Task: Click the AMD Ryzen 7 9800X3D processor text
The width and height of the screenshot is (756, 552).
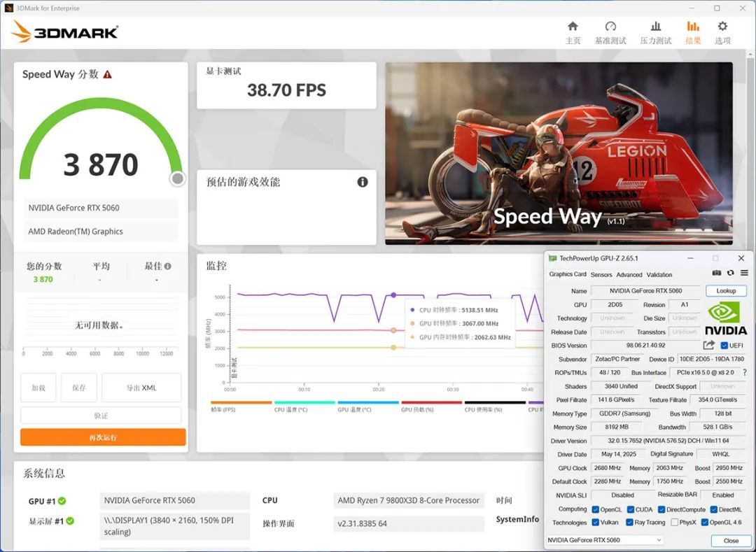Action: (408, 500)
